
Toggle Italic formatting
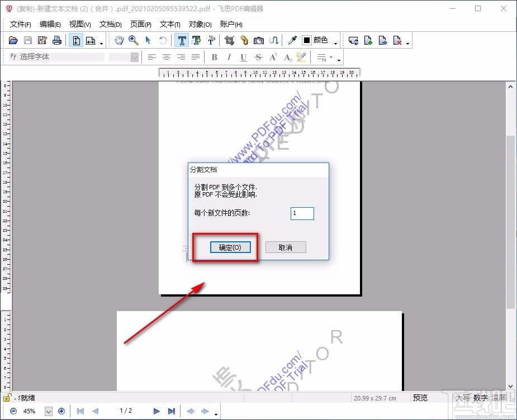click(x=229, y=58)
